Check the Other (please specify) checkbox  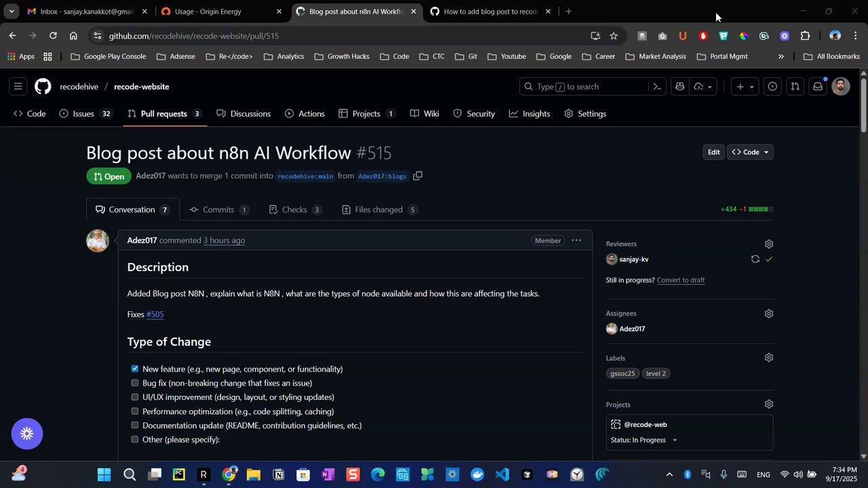(135, 439)
